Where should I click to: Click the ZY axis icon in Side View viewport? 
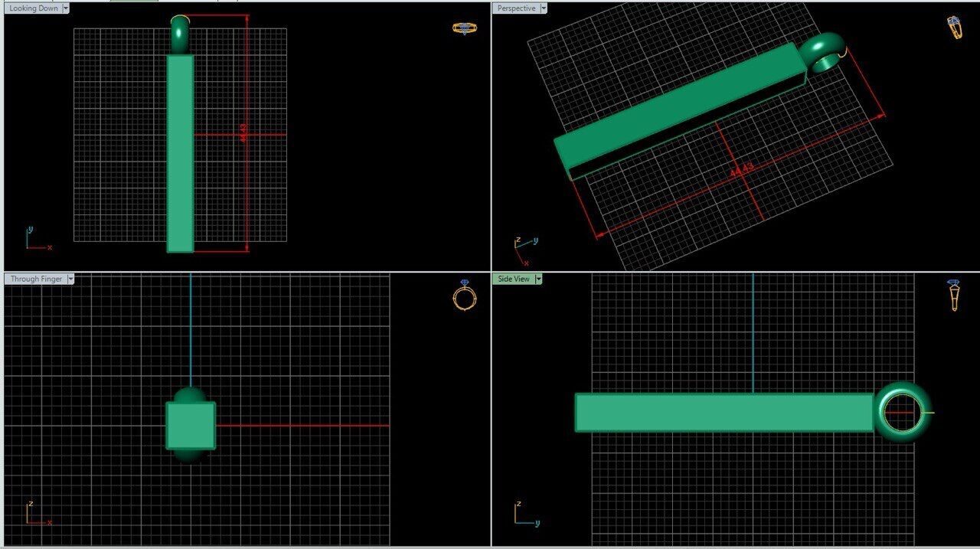524,515
